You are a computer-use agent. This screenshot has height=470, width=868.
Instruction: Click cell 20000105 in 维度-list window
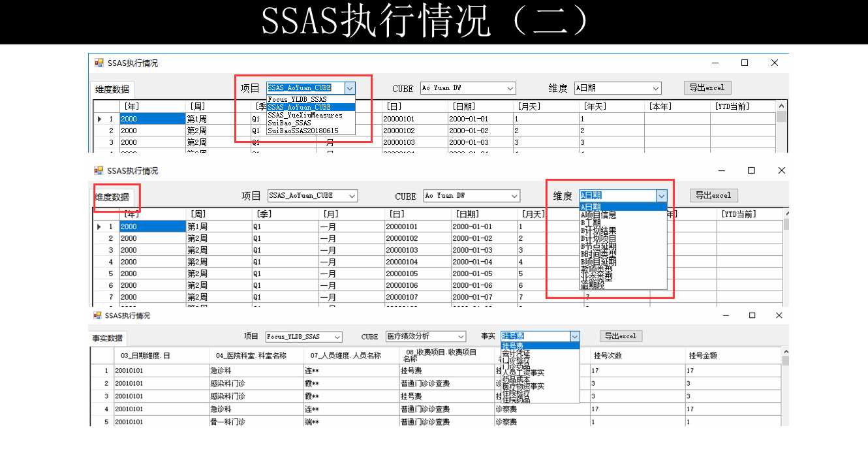click(417, 274)
